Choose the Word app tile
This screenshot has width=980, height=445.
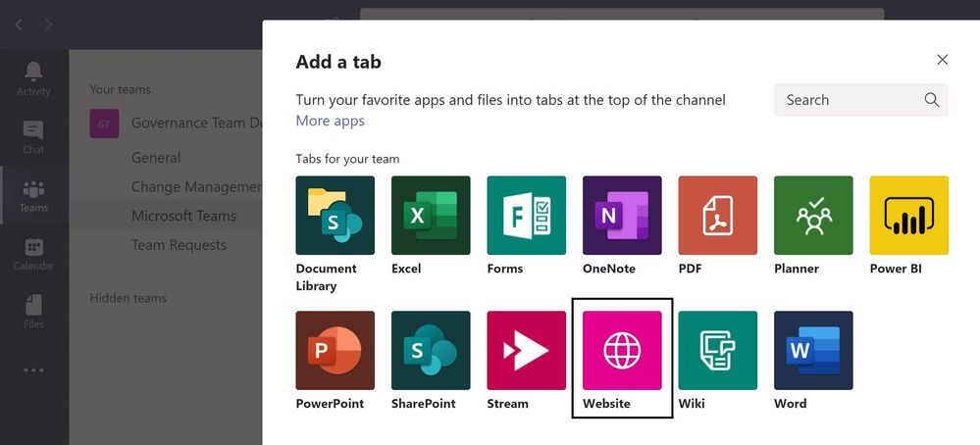813,350
